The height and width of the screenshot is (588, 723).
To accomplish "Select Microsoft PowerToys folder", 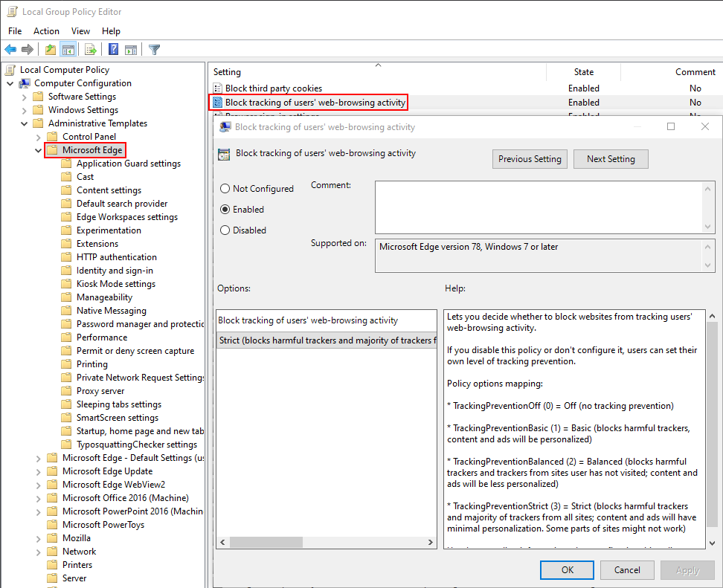I will tap(103, 524).
